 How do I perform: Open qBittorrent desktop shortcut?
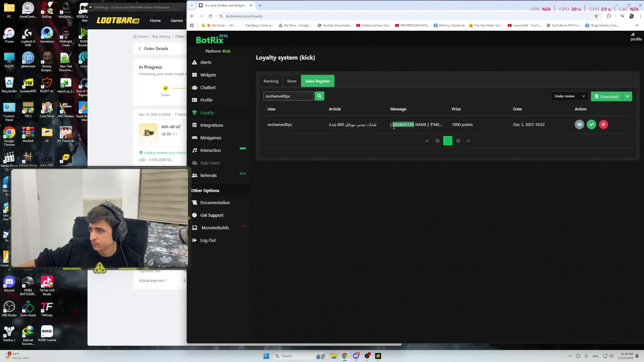[28, 61]
